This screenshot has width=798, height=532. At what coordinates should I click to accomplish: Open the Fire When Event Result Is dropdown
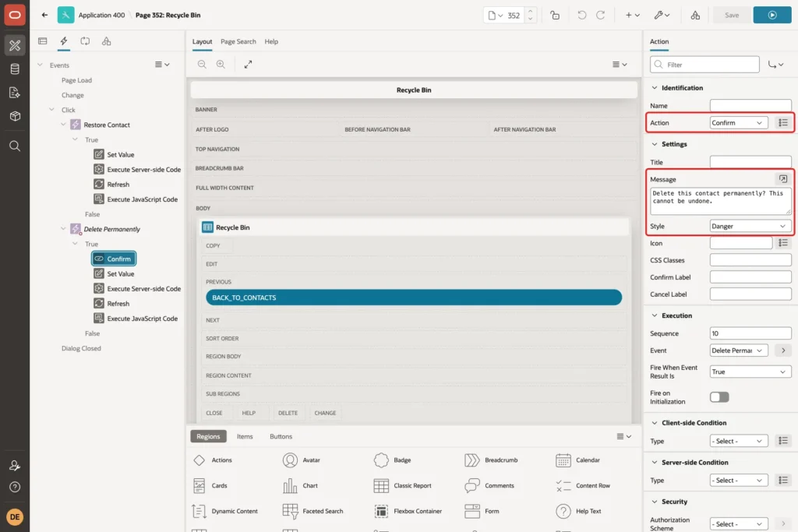pyautogui.click(x=750, y=372)
